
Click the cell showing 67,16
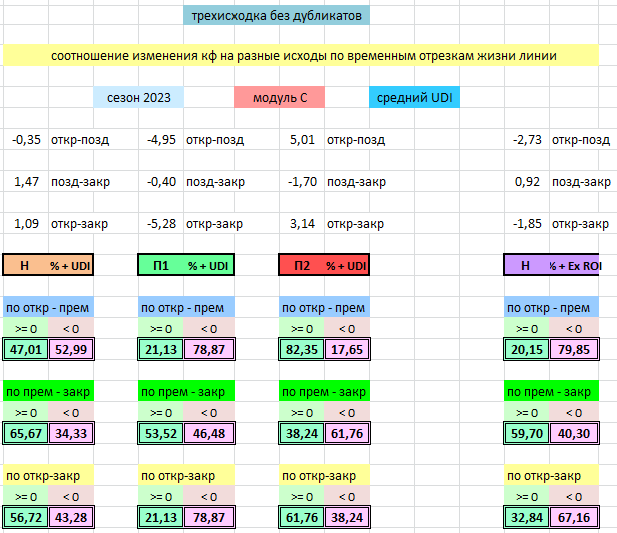click(x=574, y=517)
